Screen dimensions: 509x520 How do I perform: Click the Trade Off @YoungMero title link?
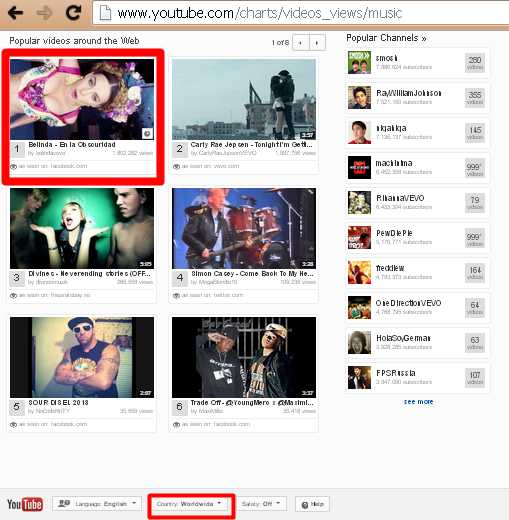(252, 403)
